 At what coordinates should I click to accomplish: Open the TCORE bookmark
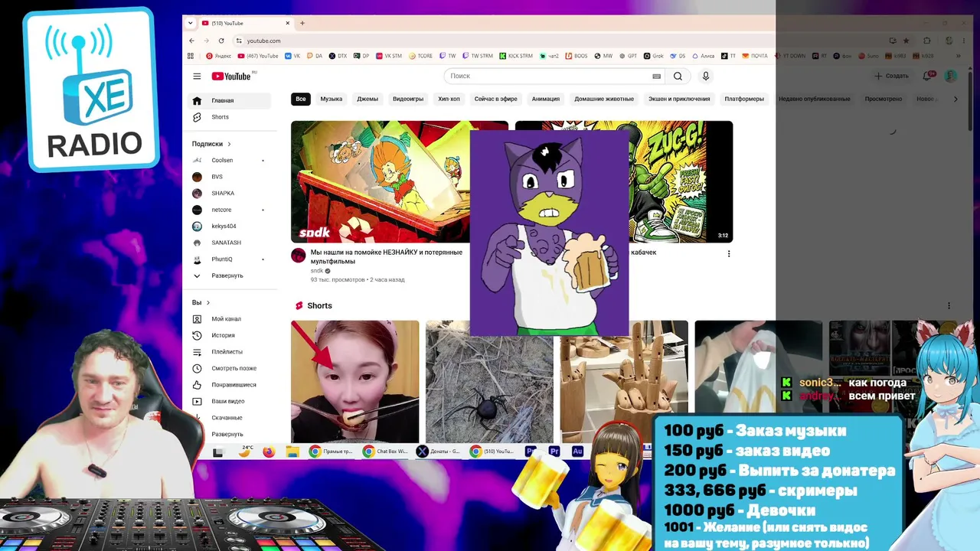[x=421, y=56]
